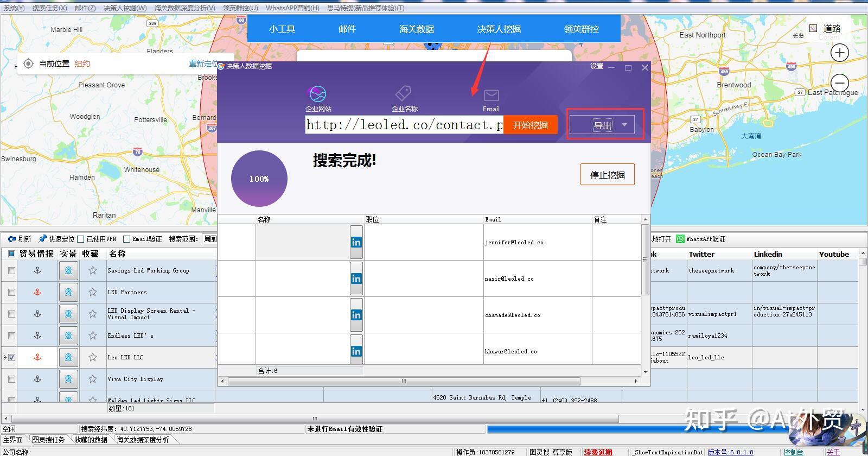Click the 企业名称 tag icon
Image resolution: width=868 pixels, height=456 pixels.
[403, 93]
